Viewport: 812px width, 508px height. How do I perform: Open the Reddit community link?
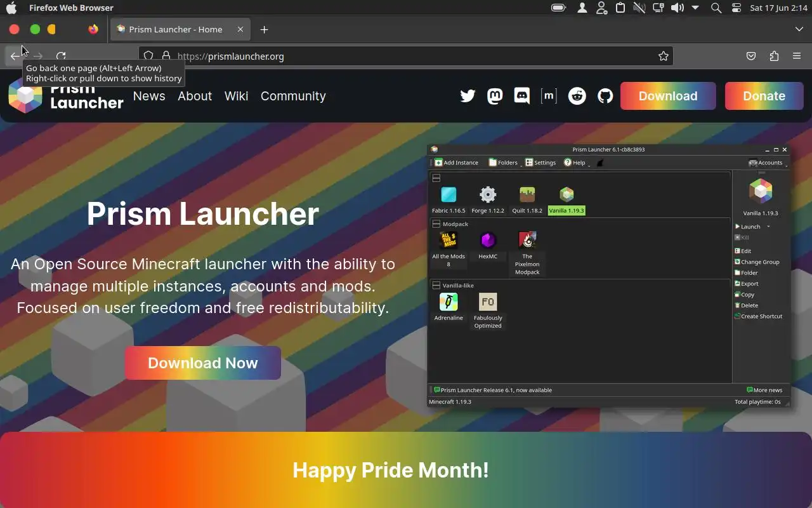(577, 96)
